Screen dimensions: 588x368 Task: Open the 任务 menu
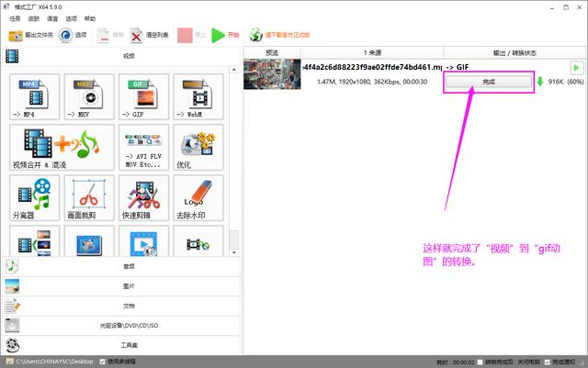tap(15, 18)
